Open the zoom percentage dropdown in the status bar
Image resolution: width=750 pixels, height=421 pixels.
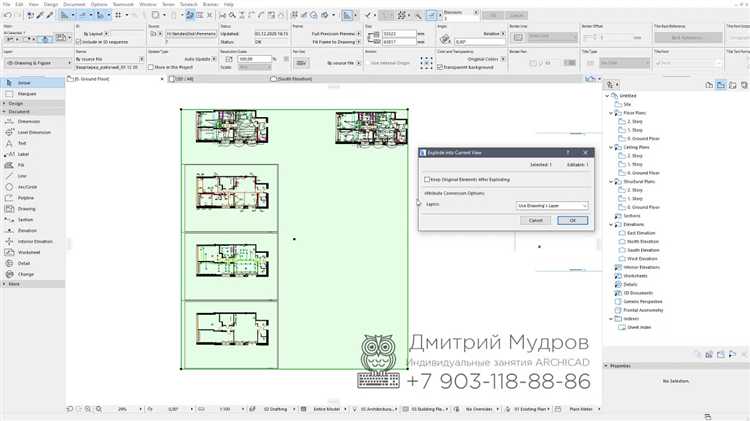pyautogui.click(x=140, y=410)
